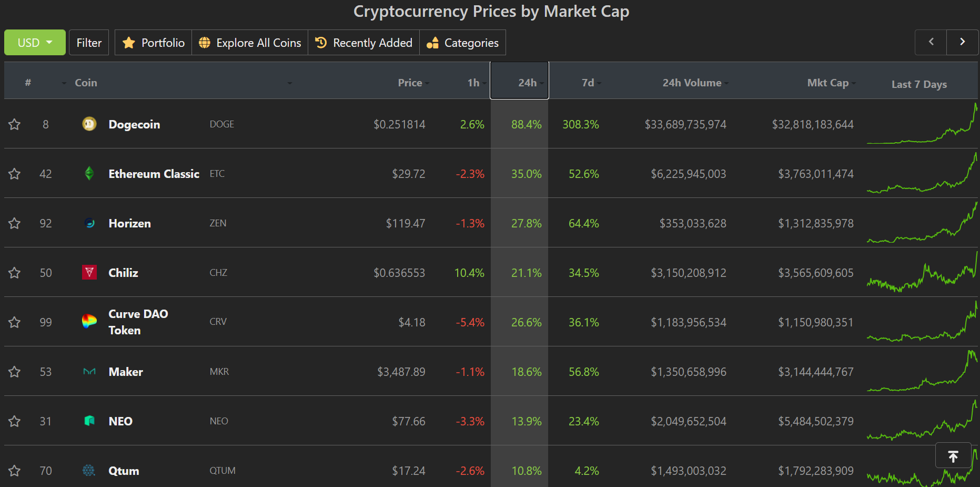Click the Qtum logo icon

(x=89, y=470)
